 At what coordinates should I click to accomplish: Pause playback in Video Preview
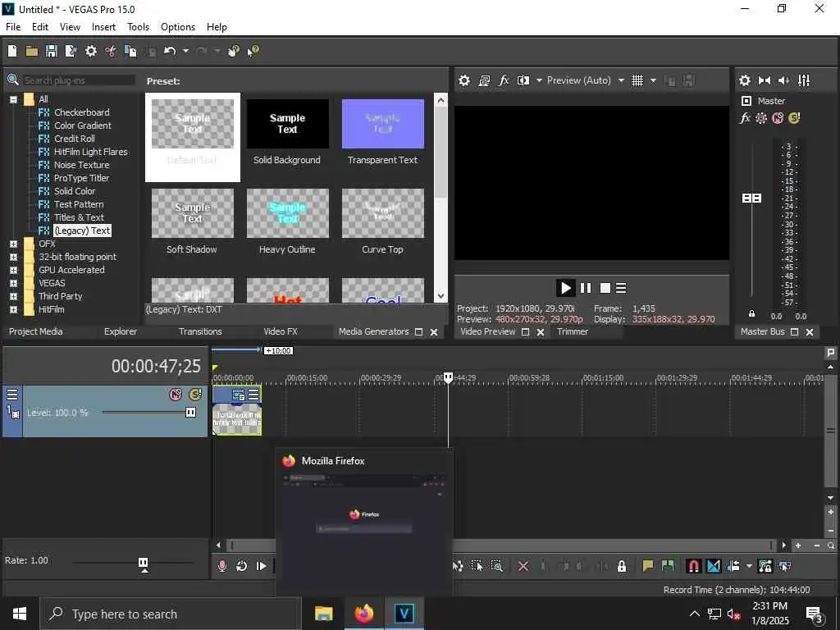click(x=586, y=288)
